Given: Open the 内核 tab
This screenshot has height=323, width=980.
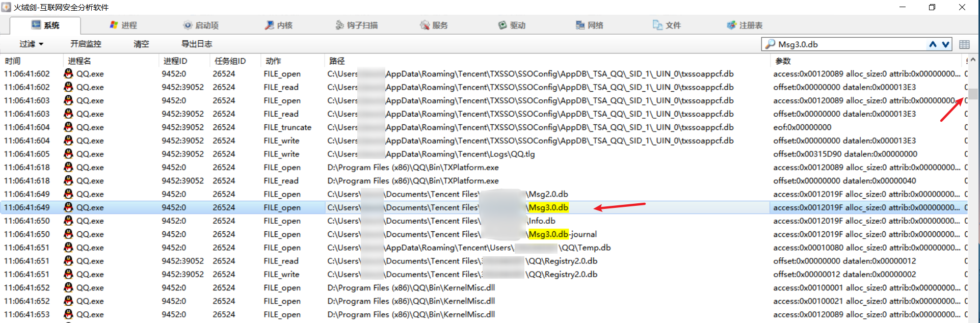Looking at the screenshot, I should tap(279, 25).
